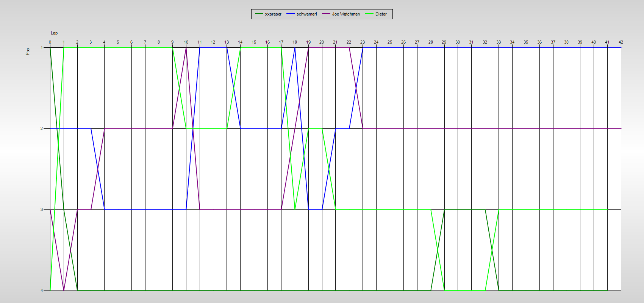Select Joe Watchman in the legend

point(345,14)
